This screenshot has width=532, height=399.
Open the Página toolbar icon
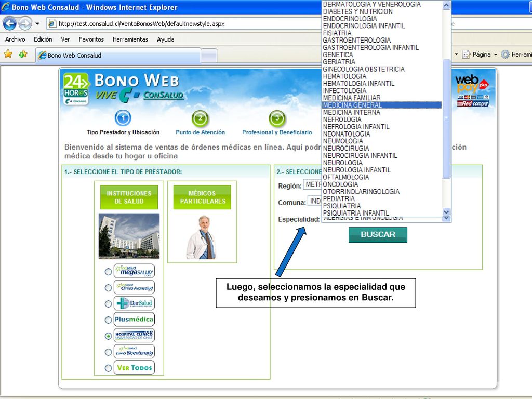click(466, 54)
